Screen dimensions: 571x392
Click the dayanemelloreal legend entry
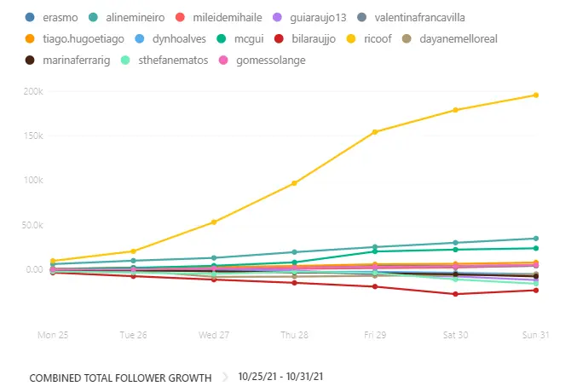[x=454, y=38]
